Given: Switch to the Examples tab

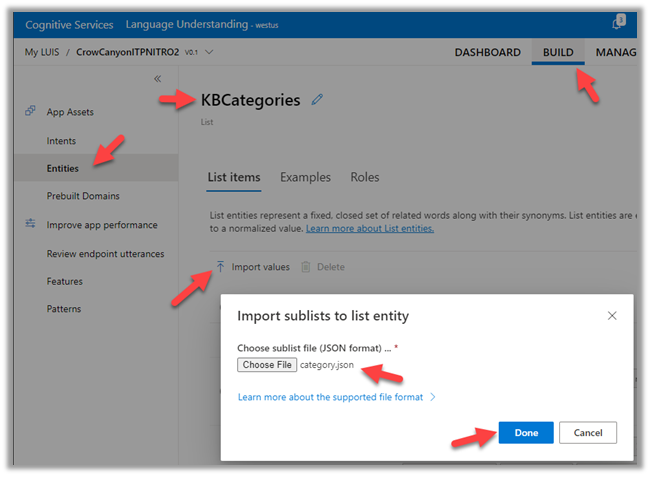Looking at the screenshot, I should [x=305, y=177].
